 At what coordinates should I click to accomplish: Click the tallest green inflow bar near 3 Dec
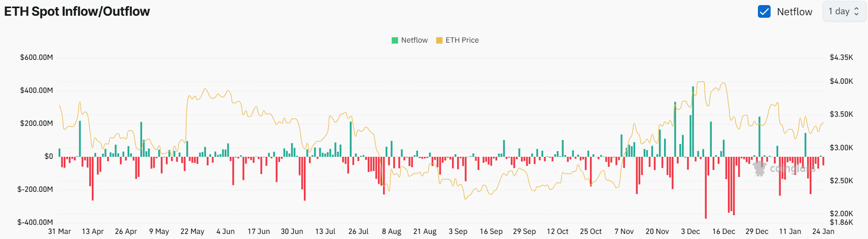click(693, 122)
